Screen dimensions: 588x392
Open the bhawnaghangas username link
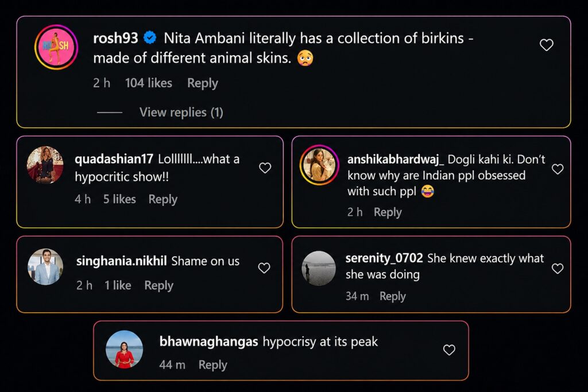208,342
